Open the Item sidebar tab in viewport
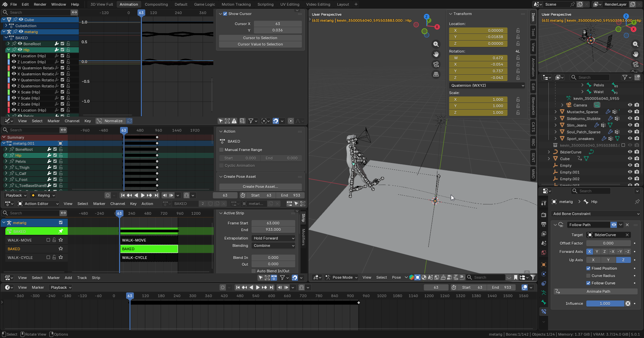The image size is (644, 338). pyautogui.click(x=533, y=17)
